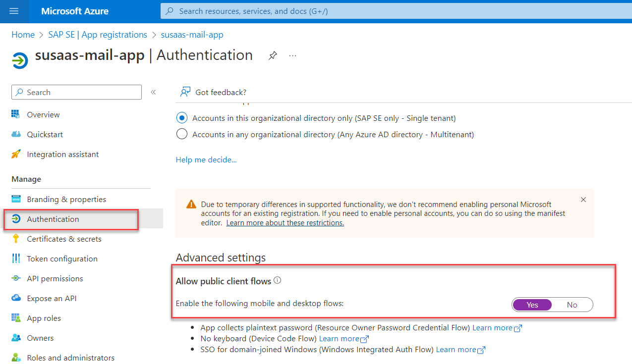Collapse the sidebar with double chevron
The width and height of the screenshot is (632, 364).
click(x=153, y=92)
